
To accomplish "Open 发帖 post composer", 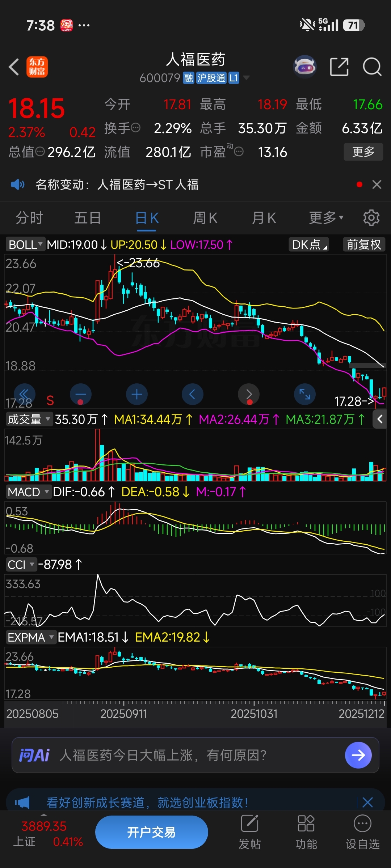I will tap(249, 833).
